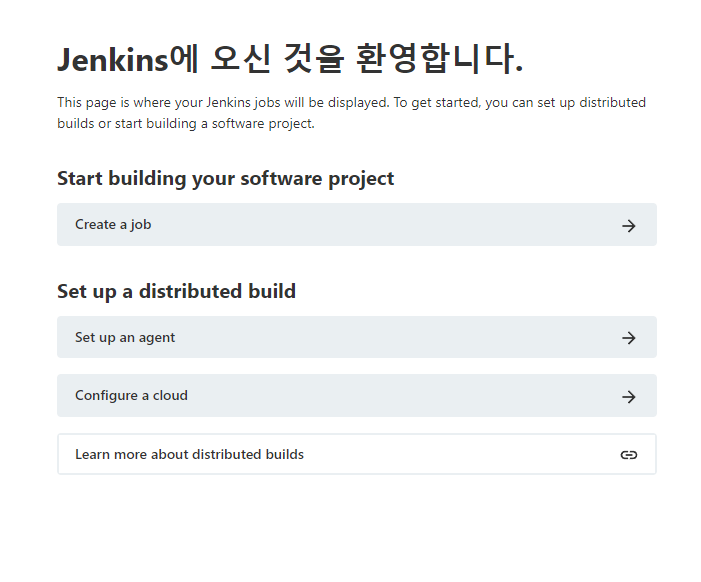This screenshot has height=582, width=701.
Task: Open Configure a cloud
Action: point(357,396)
